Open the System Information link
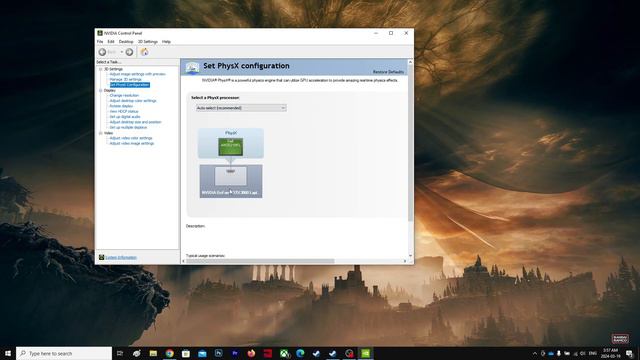This screenshot has width=640, height=360. click(x=121, y=258)
